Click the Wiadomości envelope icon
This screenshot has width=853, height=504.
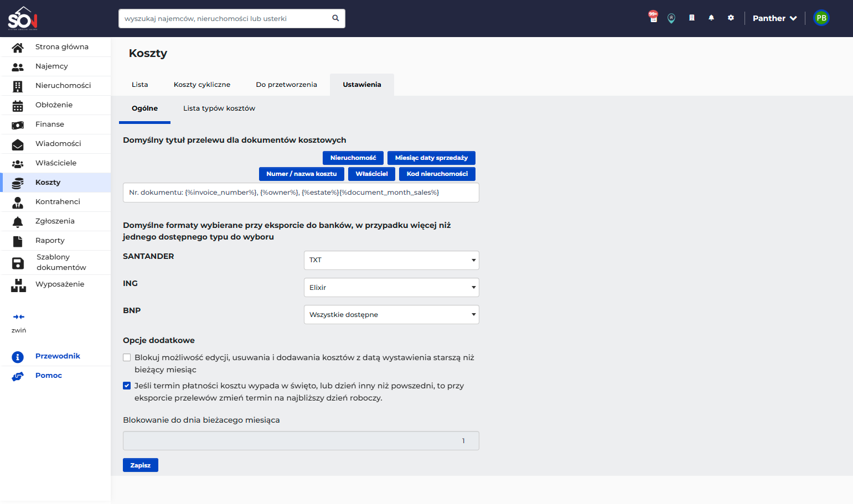pos(18,144)
